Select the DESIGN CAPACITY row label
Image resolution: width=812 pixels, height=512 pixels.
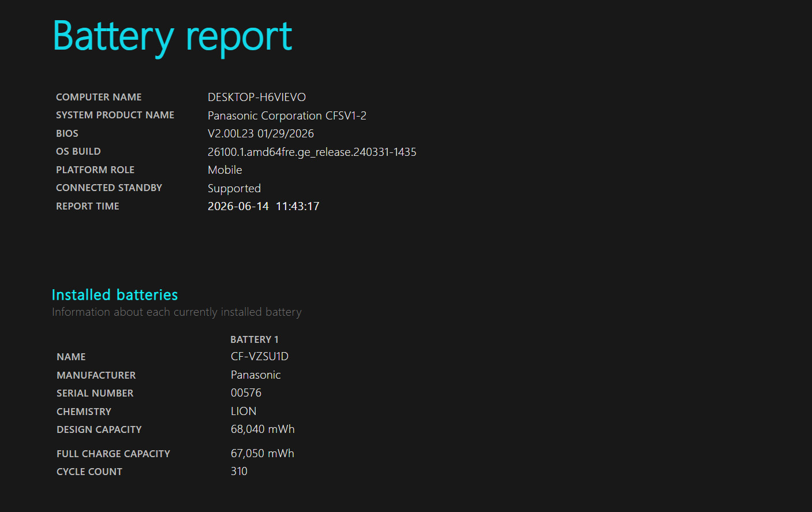click(x=99, y=429)
